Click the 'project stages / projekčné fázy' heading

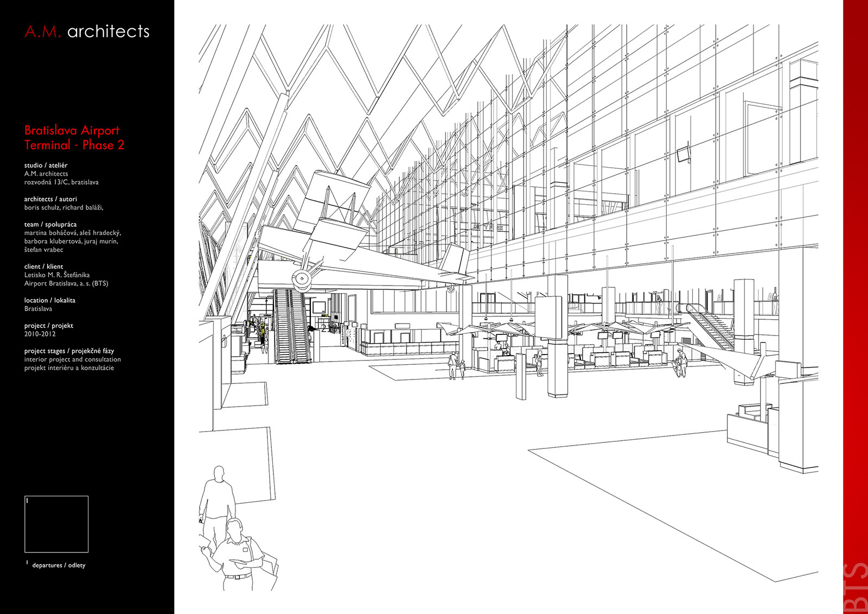pyautogui.click(x=69, y=351)
